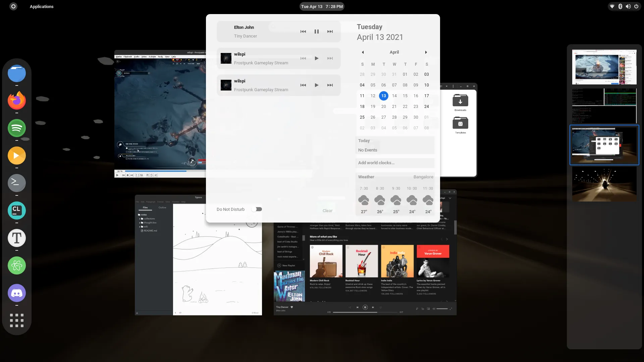Launch Files from the dock
This screenshot has height=362, width=644.
pyautogui.click(x=17, y=73)
